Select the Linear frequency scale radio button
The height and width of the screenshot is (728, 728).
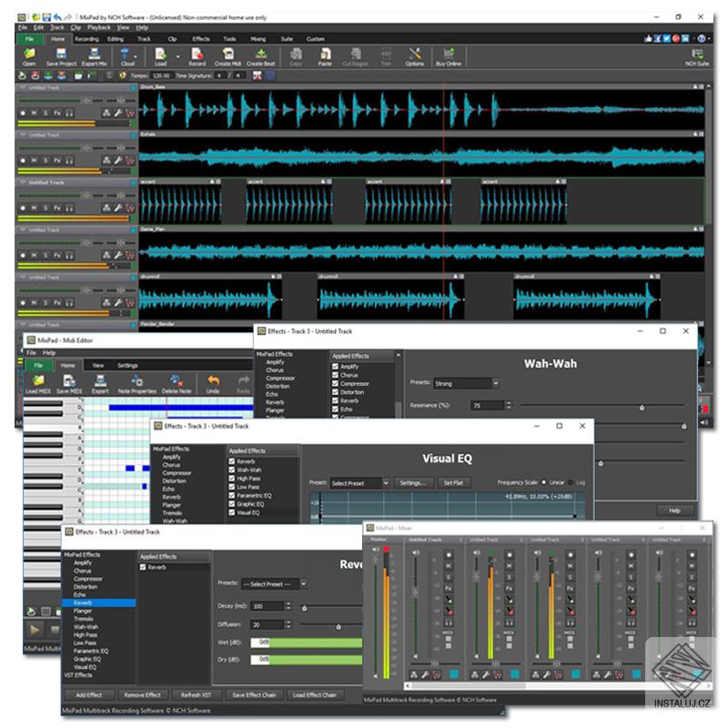[x=543, y=482]
